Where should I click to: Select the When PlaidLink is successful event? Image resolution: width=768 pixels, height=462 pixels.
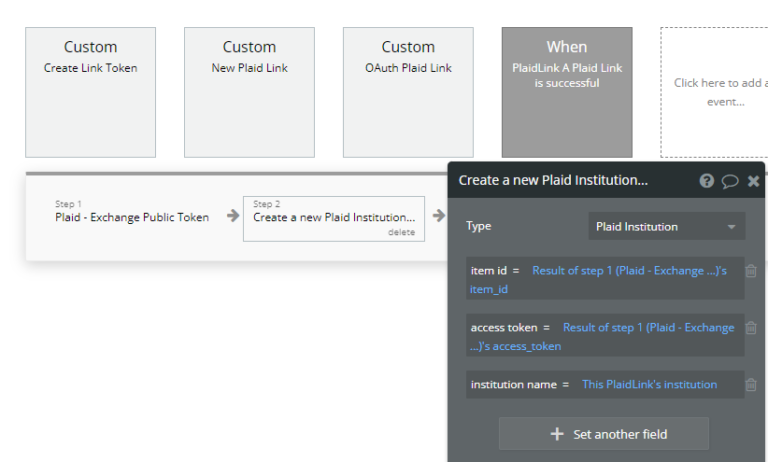(567, 93)
